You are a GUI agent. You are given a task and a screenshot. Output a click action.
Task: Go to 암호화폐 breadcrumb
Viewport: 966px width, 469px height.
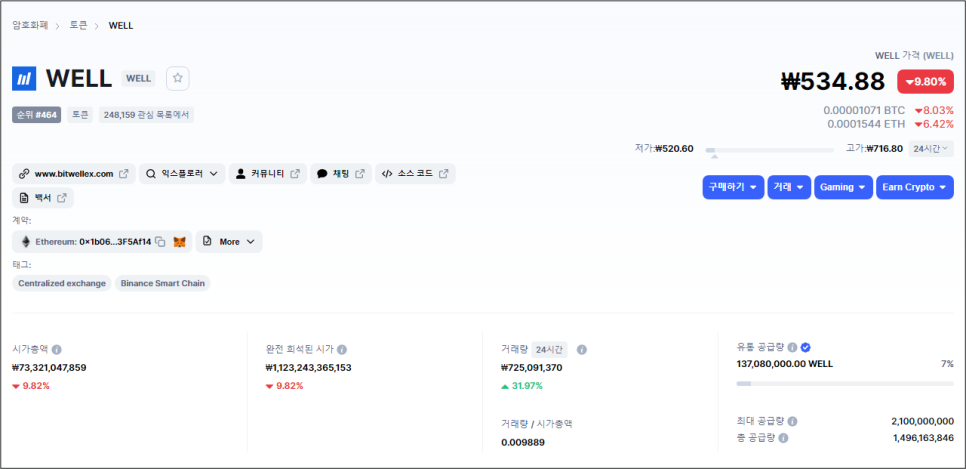coord(30,25)
